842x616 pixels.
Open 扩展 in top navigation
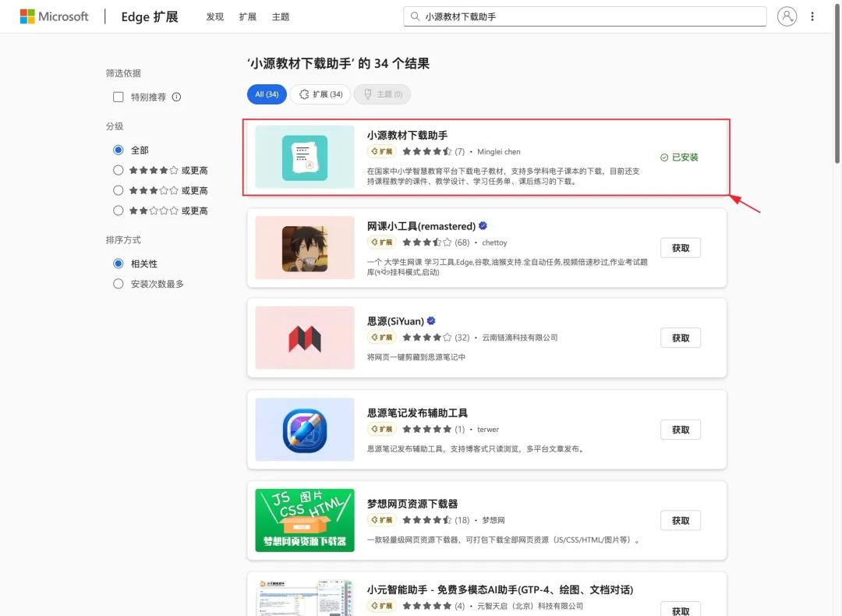click(248, 17)
